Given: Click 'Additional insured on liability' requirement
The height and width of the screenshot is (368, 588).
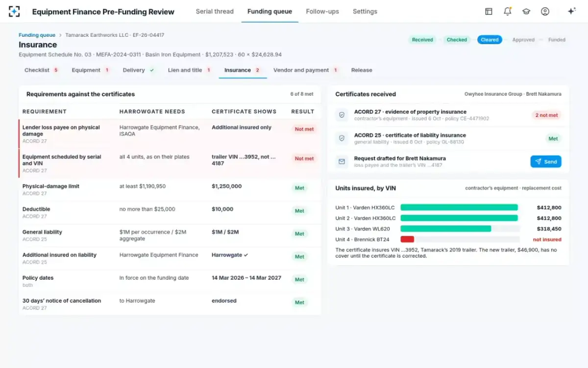Looking at the screenshot, I should click(59, 255).
